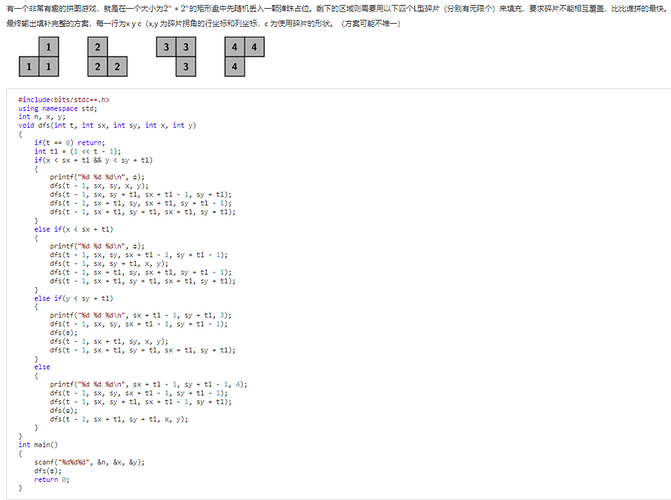
Task: Click the 'int t1 = (1 << t - 1);' line
Action: tap(77, 151)
